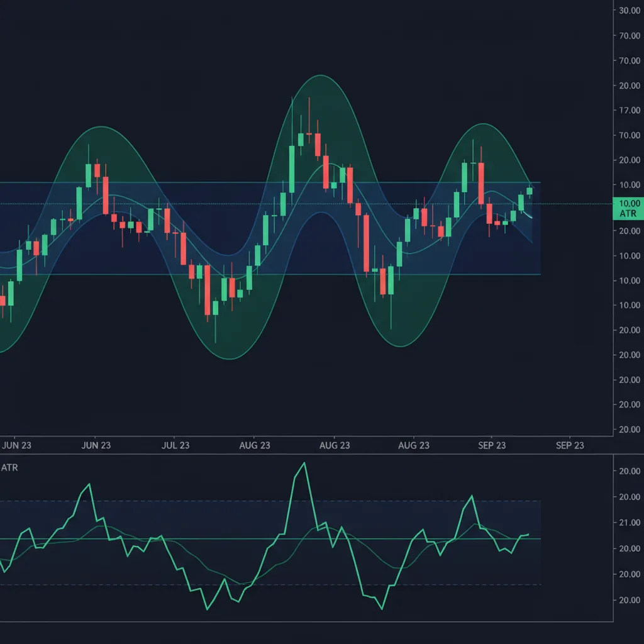Image resolution: width=644 pixels, height=644 pixels.
Task: Click the 30.00 value on the price axis
Action: coord(630,9)
